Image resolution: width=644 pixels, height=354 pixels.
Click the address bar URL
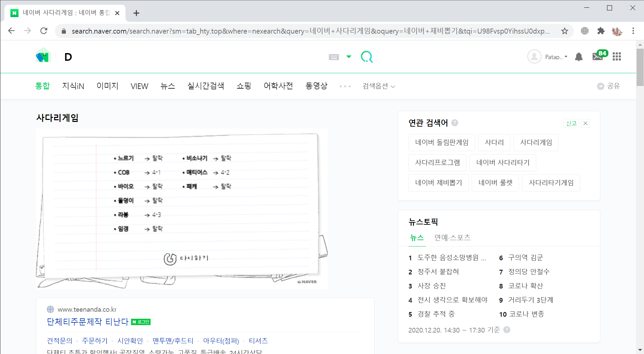pos(310,31)
